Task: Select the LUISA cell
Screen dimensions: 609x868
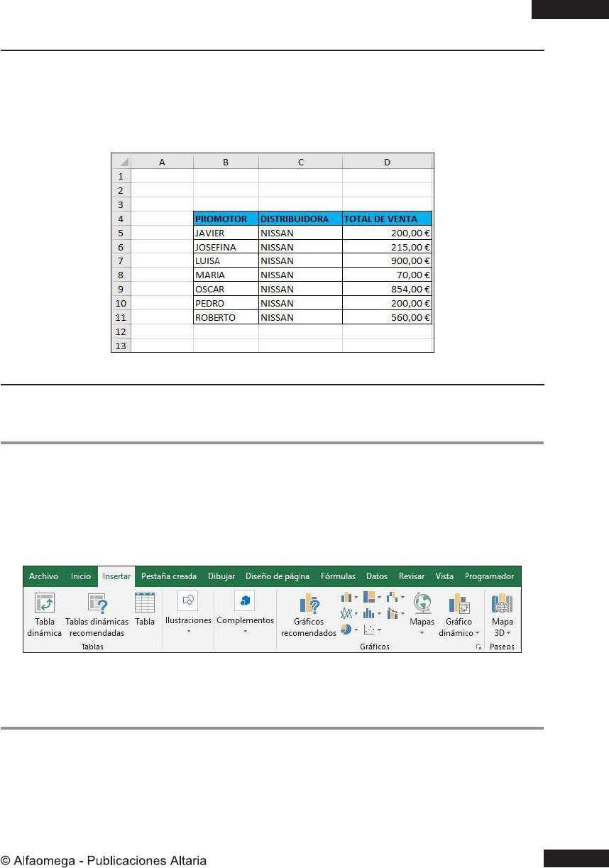Action: point(226,260)
